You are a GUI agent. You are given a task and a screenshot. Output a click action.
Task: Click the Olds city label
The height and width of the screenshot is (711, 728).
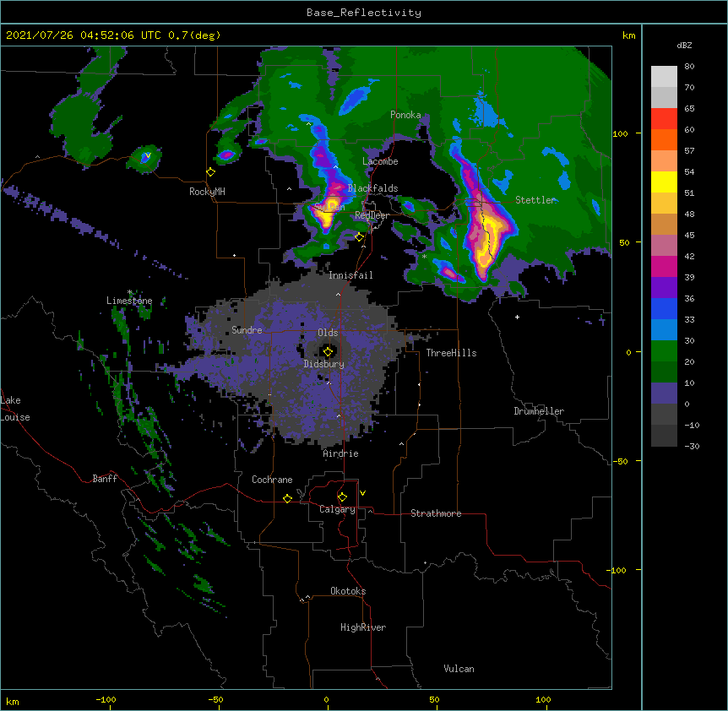click(x=328, y=333)
